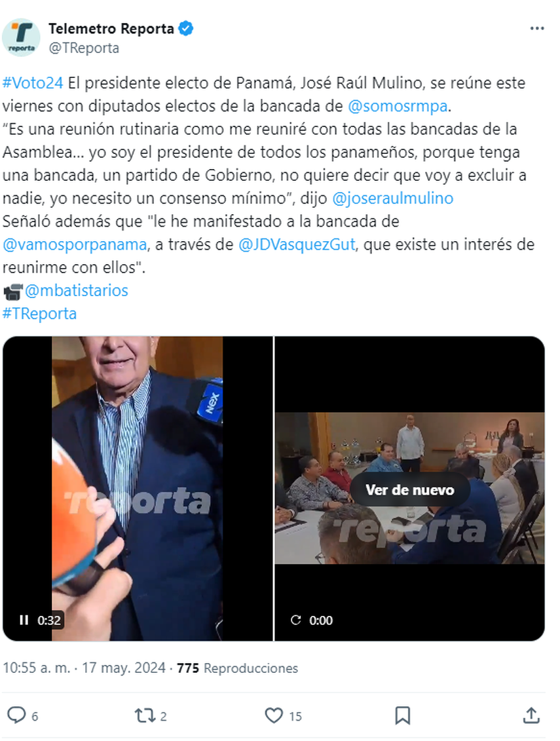Open the @mbatistarios mention
This screenshot has height=741, width=560.
[76, 290]
